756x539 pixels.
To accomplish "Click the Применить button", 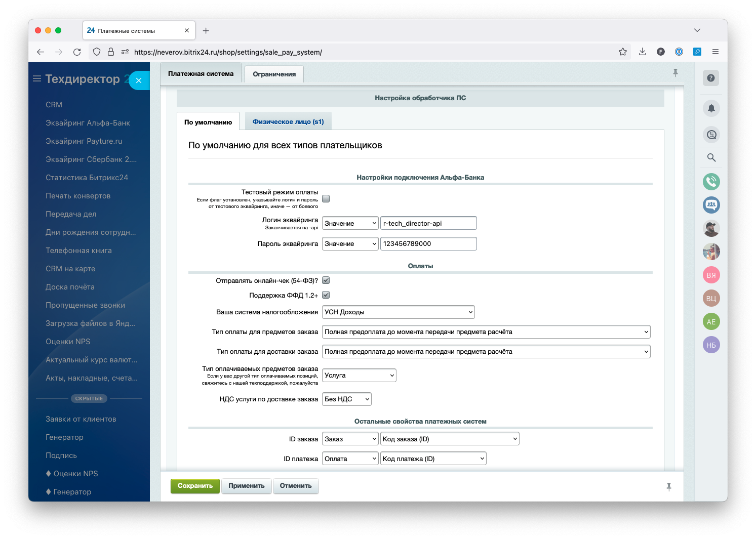I will click(x=246, y=486).
